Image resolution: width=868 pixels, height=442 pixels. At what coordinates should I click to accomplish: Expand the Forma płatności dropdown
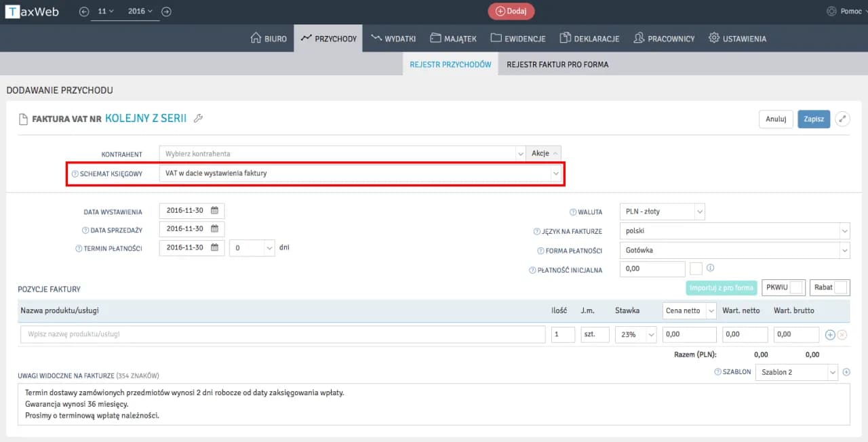coord(734,250)
